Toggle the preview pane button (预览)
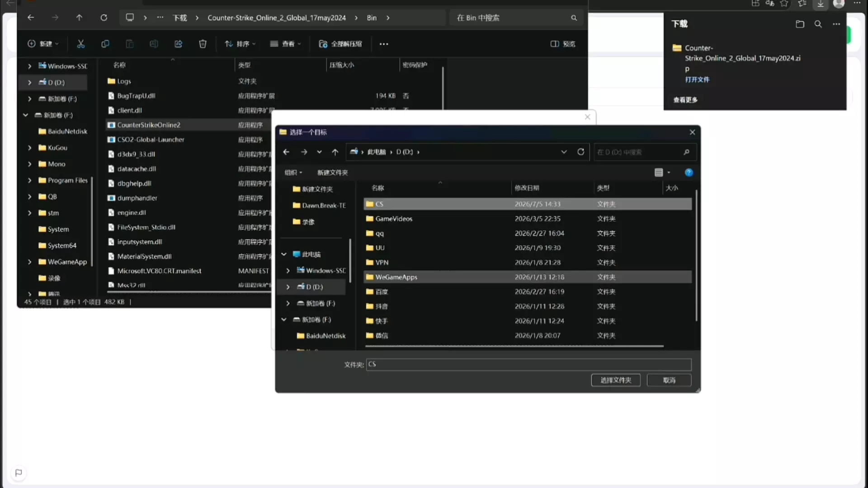 (x=563, y=44)
